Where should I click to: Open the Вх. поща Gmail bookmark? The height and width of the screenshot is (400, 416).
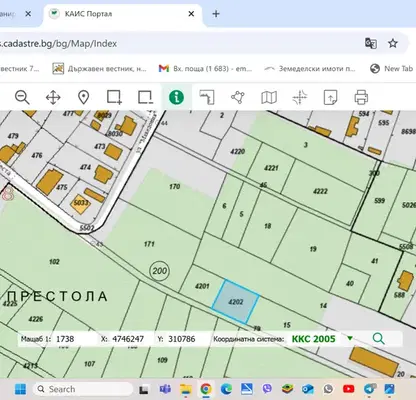click(x=205, y=69)
